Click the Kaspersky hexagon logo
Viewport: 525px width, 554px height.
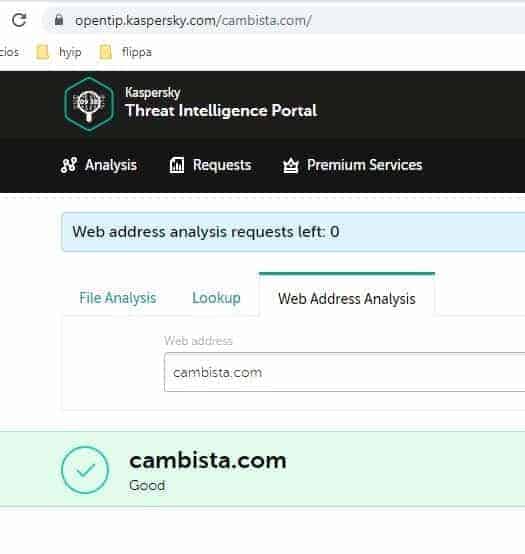[89, 104]
